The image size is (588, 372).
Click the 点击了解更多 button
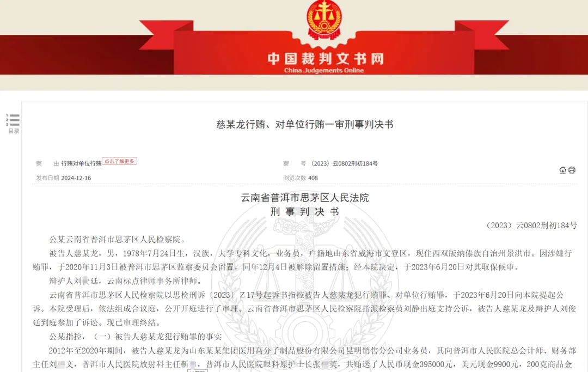tap(119, 161)
